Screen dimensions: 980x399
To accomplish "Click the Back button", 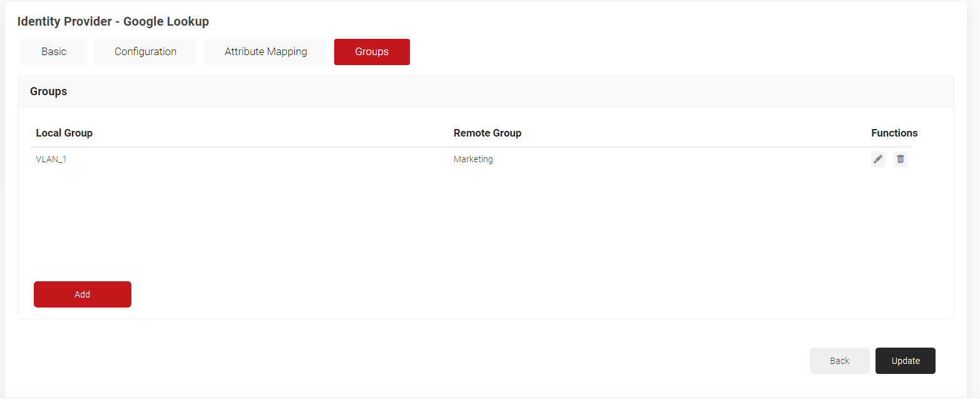I will [839, 361].
